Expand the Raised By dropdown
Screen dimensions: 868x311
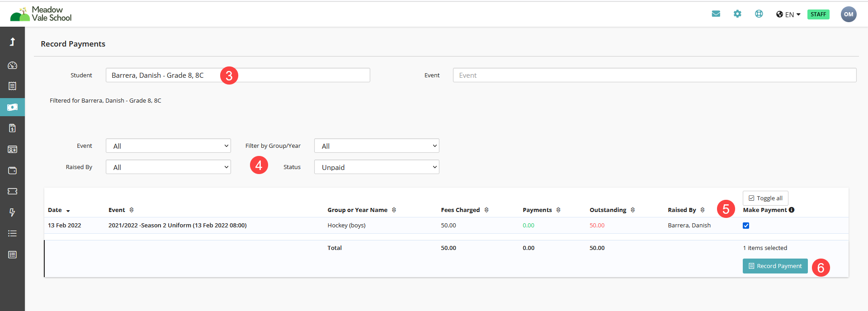[x=168, y=167]
